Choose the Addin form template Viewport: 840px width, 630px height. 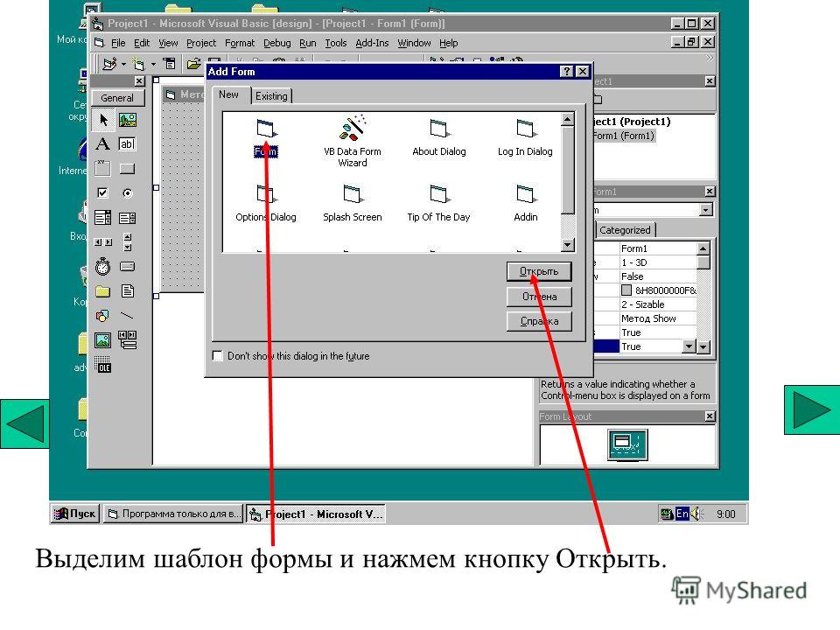tap(526, 204)
